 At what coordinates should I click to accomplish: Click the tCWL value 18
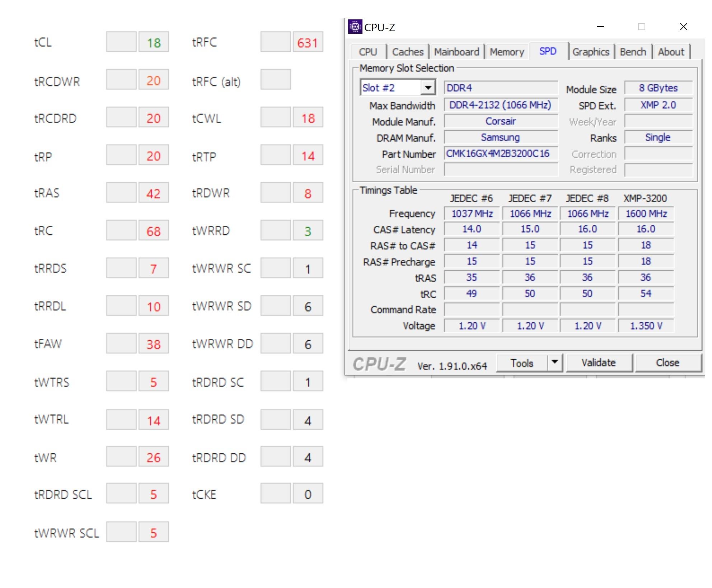pyautogui.click(x=308, y=118)
